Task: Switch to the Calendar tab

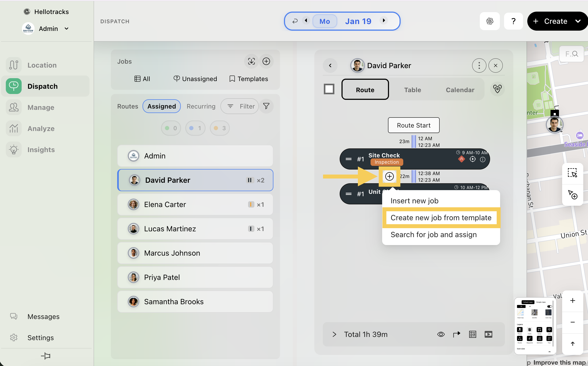Action: click(x=460, y=90)
